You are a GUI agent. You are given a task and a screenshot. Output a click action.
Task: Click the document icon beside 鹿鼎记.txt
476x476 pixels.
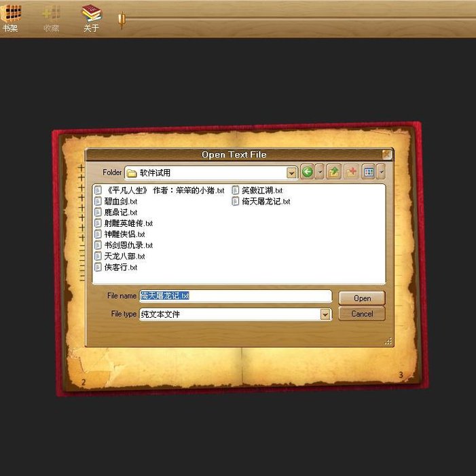click(x=98, y=212)
